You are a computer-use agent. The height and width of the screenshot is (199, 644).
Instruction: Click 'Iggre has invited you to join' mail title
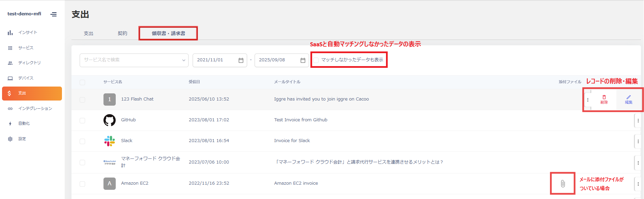[x=322, y=99]
